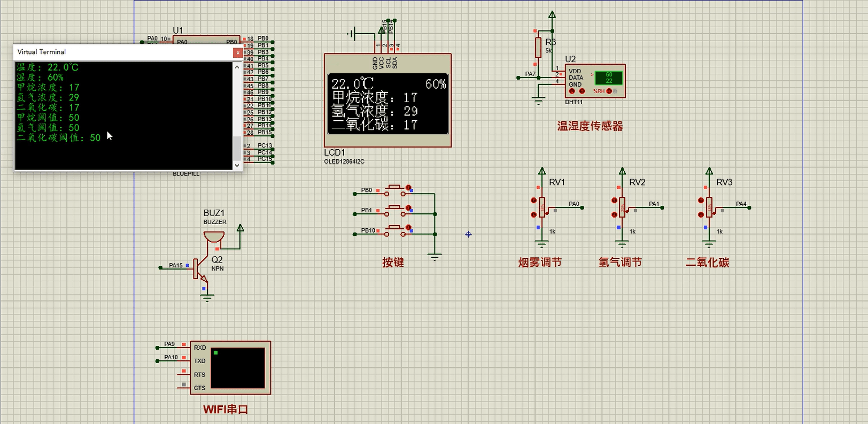Increase RV1 potentiometer with upper red arrow
The image size is (868, 424).
(533, 201)
